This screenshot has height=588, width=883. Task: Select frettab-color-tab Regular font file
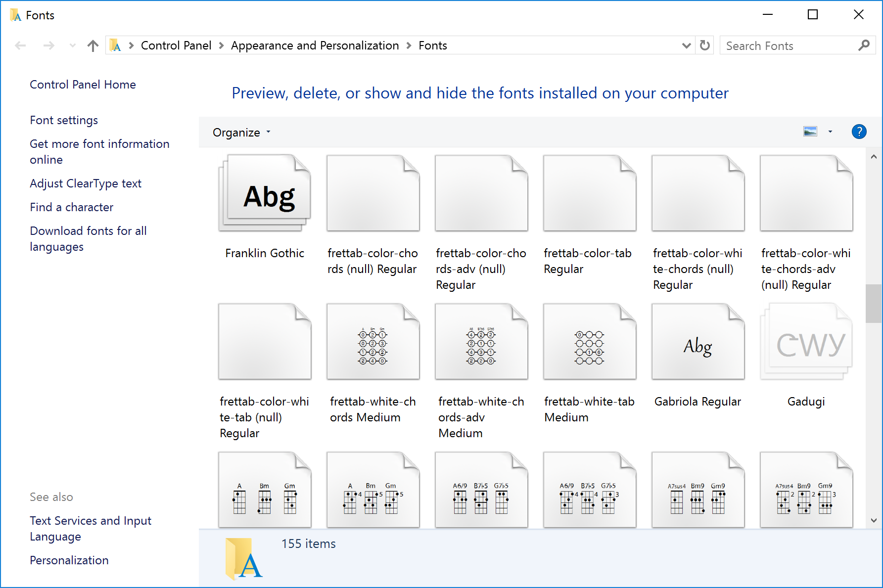point(589,194)
